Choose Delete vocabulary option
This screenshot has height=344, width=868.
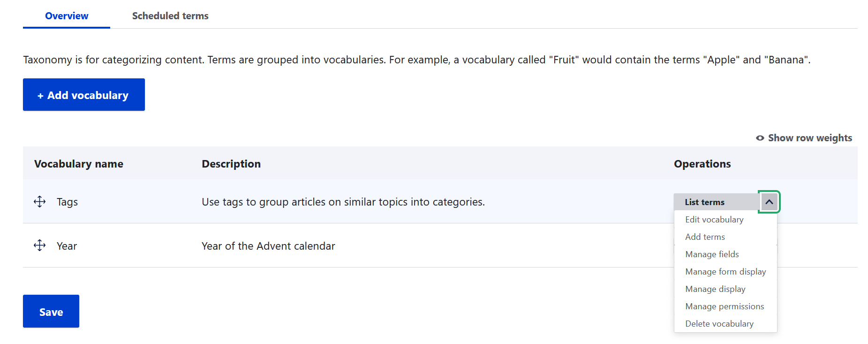click(719, 324)
